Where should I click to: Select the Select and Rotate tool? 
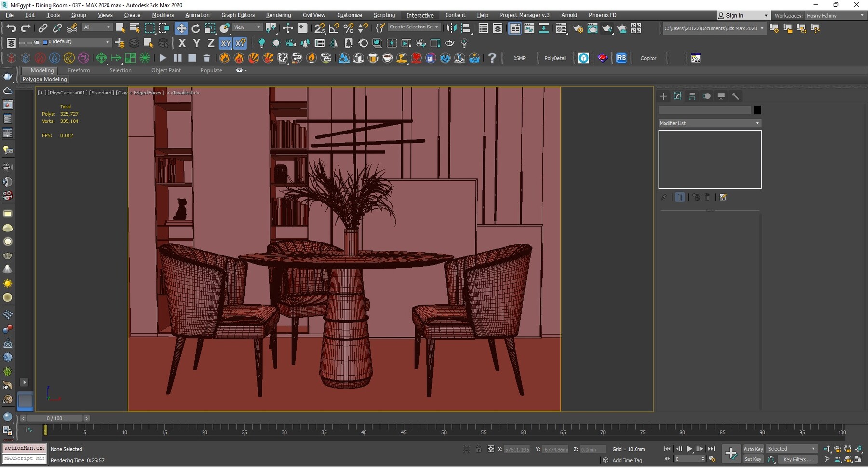coord(196,28)
